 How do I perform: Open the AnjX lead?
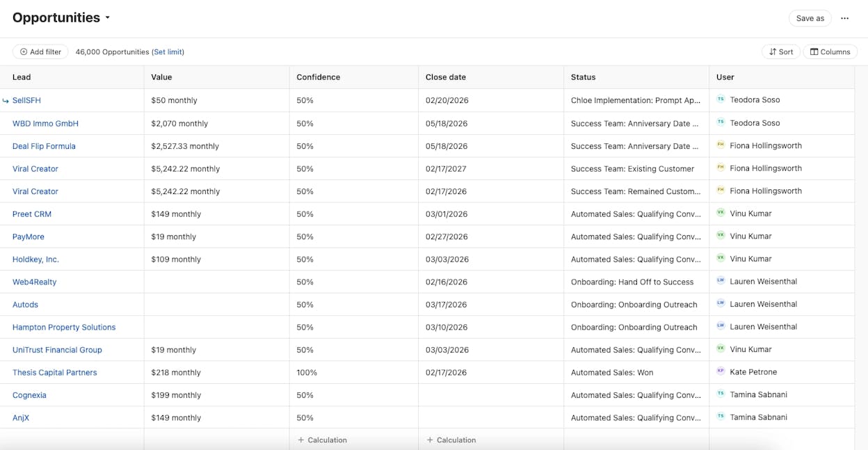click(21, 418)
